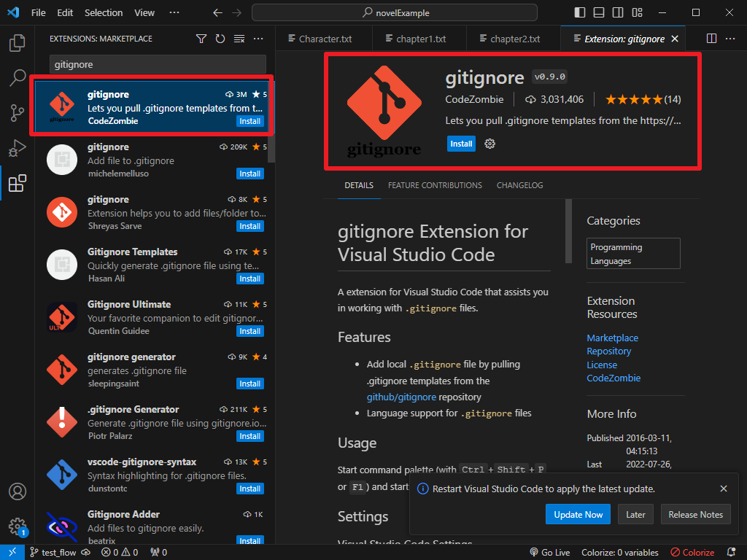Viewport: 747px width, 560px height.
Task: Dismiss the restart notification
Action: pos(724,489)
